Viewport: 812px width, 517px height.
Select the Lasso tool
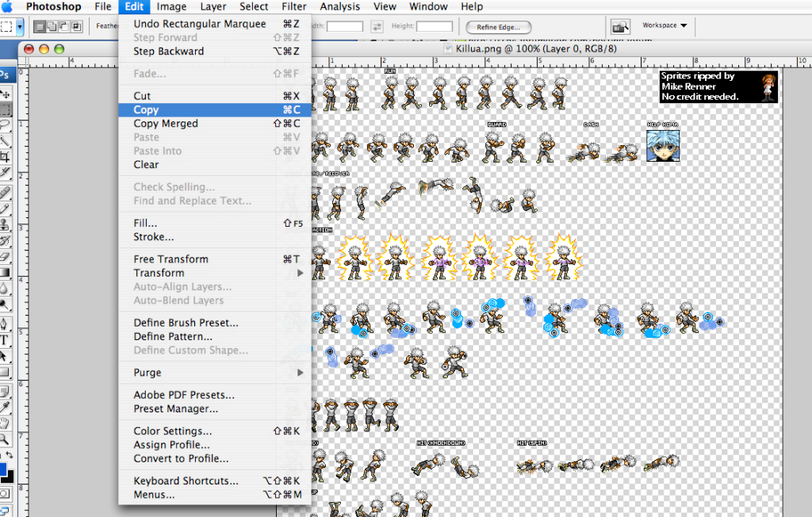tap(6, 124)
